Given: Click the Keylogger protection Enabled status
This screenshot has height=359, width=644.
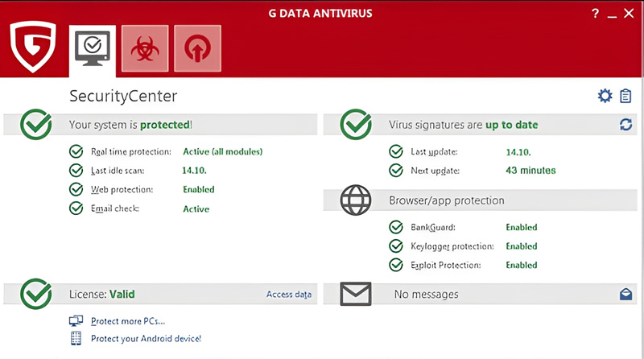Looking at the screenshot, I should tap(522, 246).
